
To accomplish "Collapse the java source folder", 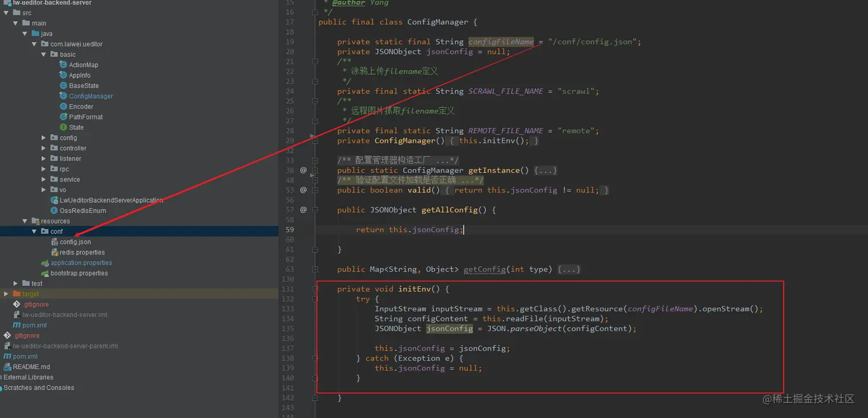I will tap(25, 33).
